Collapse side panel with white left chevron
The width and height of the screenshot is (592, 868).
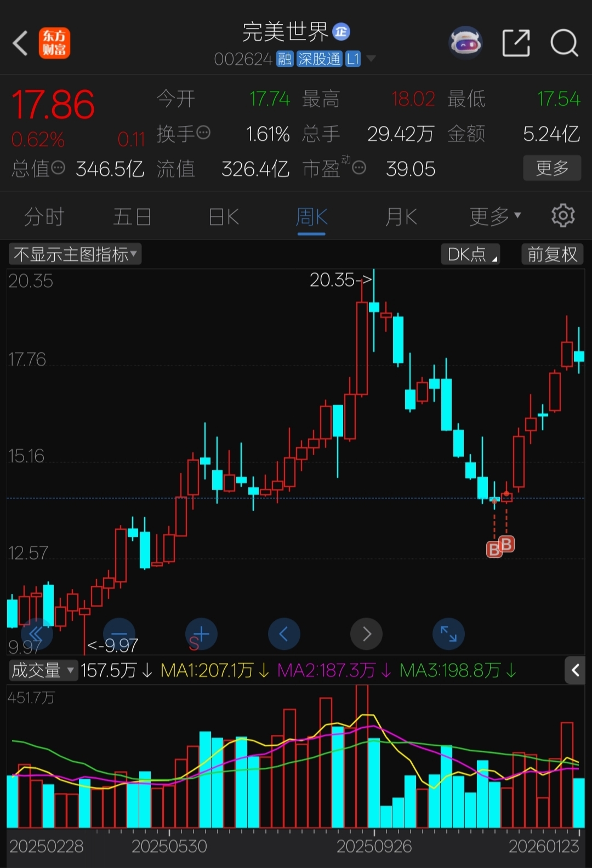click(576, 670)
